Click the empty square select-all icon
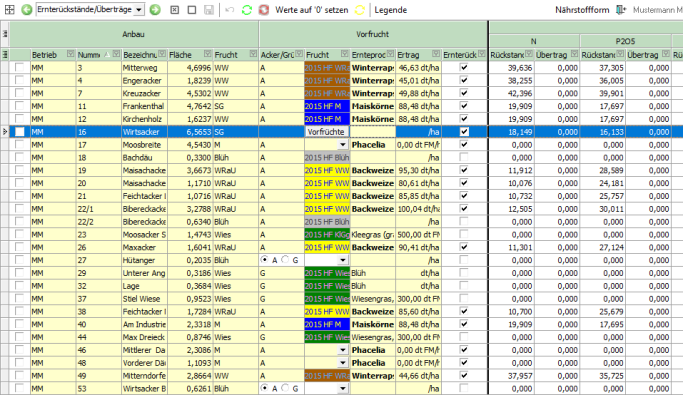The image size is (683, 395). click(192, 10)
